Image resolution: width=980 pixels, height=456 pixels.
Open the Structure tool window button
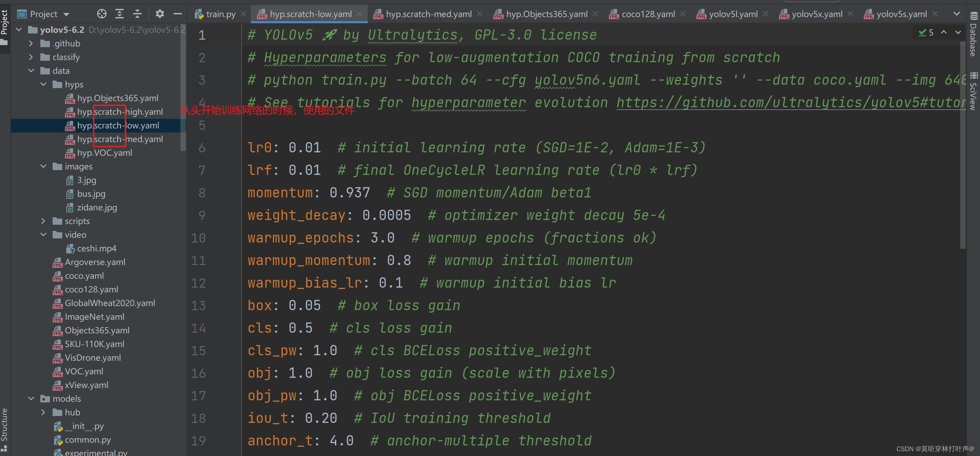(x=4, y=430)
